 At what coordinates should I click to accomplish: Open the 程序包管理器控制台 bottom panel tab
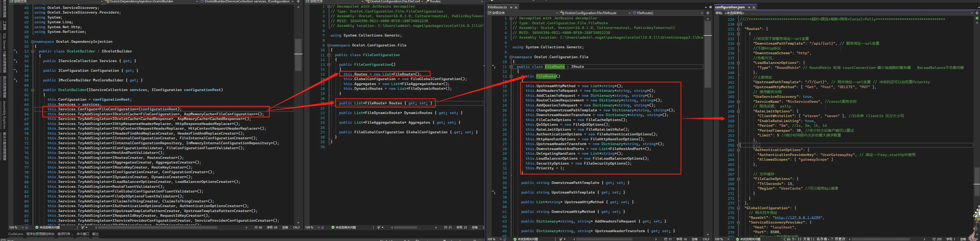(x=40, y=234)
